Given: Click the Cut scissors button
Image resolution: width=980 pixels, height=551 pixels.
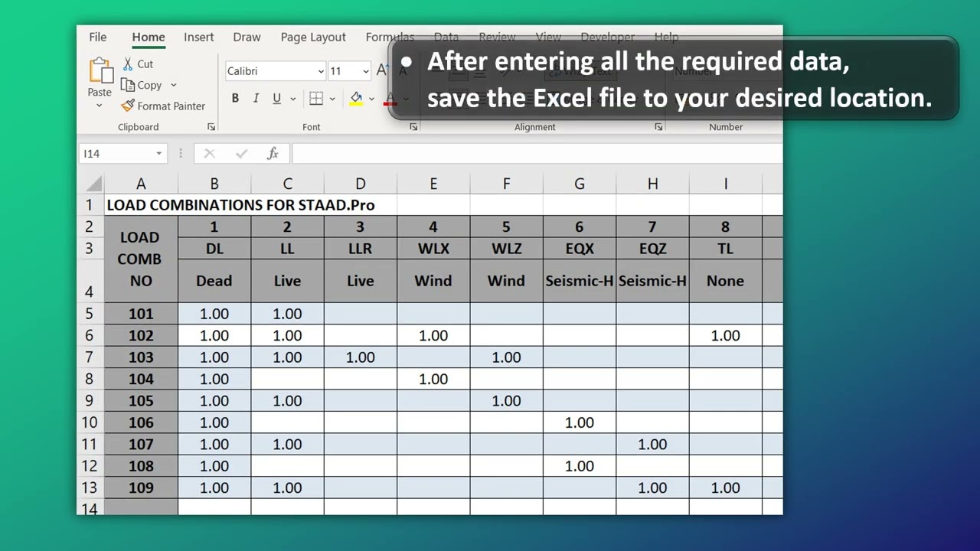Looking at the screenshot, I should [138, 64].
